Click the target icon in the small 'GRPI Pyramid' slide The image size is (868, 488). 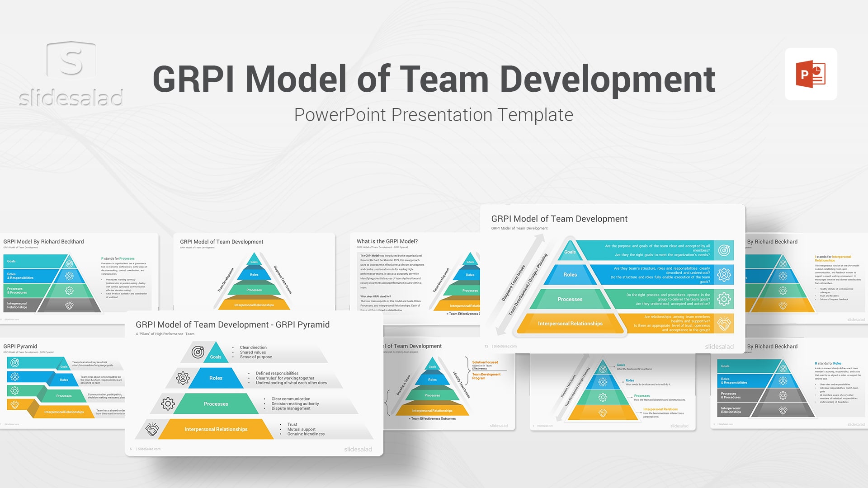(x=15, y=363)
